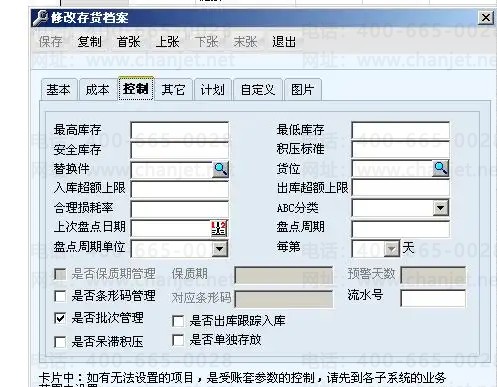Viewport: 497px width, 387px height.
Task: Click the 合理损耗率 input field
Action: click(180, 209)
